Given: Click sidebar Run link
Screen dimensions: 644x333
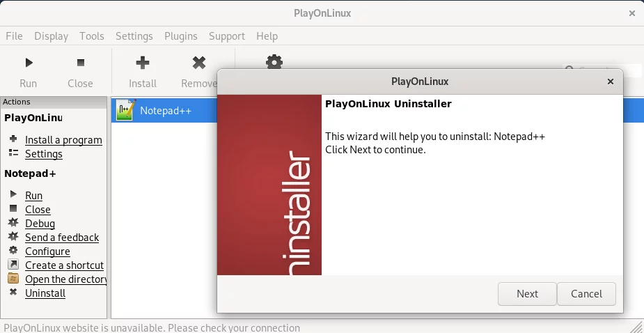Looking at the screenshot, I should (x=33, y=196).
